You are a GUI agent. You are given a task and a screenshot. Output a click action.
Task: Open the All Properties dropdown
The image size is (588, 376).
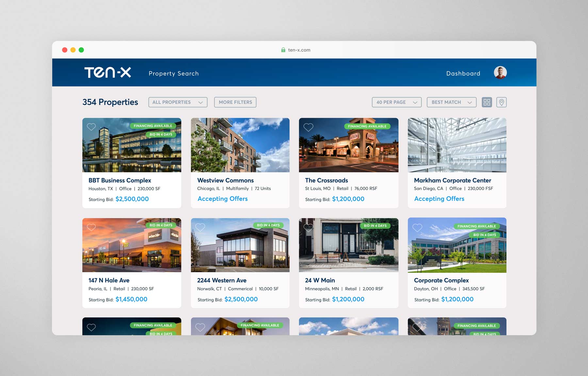(178, 102)
